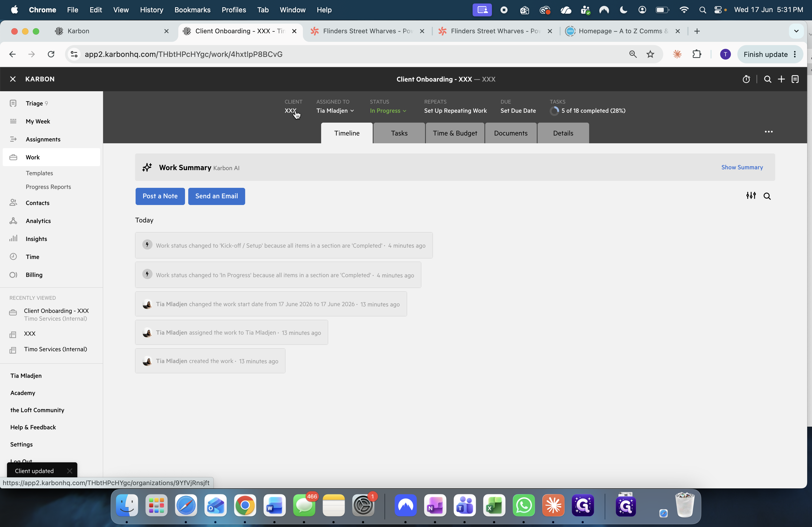Image resolution: width=812 pixels, height=527 pixels.
Task: Open the three-dot more options menu
Action: pos(768,131)
